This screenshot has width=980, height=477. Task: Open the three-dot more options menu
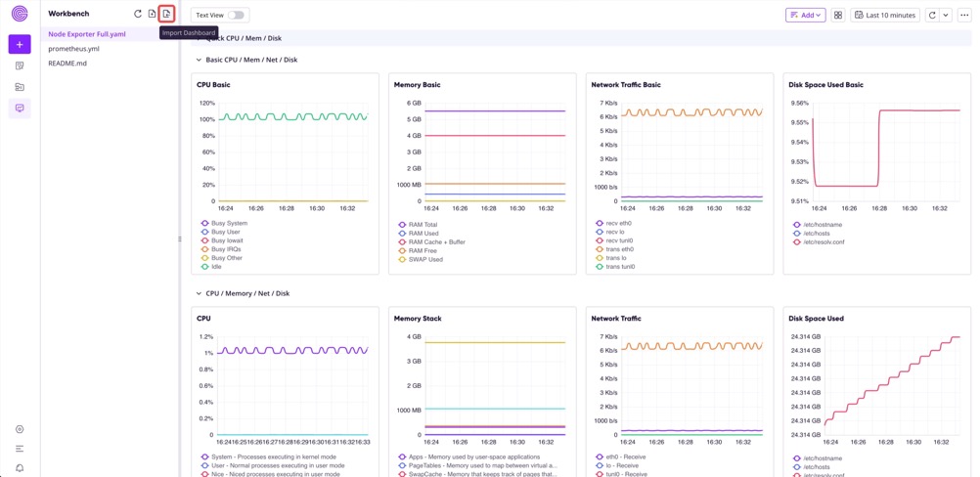point(964,16)
